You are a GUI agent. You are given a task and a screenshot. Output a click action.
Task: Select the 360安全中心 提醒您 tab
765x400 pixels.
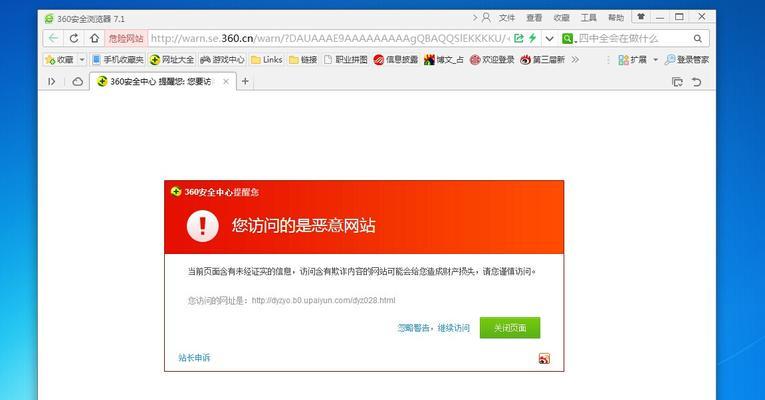(163, 81)
